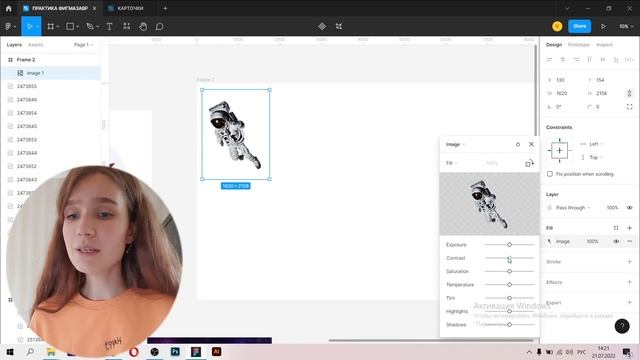This screenshot has width=640, height=360.
Task: Open Illustrator from the taskbar
Action: pos(217,351)
